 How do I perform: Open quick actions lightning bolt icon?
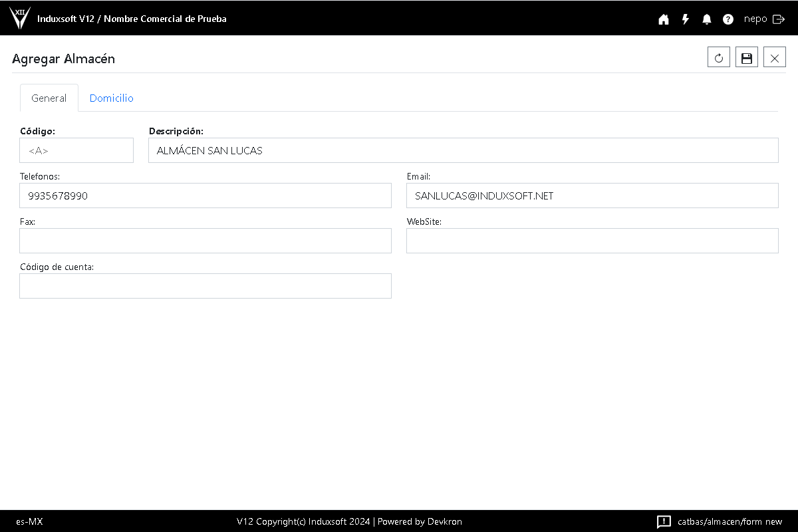click(x=685, y=19)
